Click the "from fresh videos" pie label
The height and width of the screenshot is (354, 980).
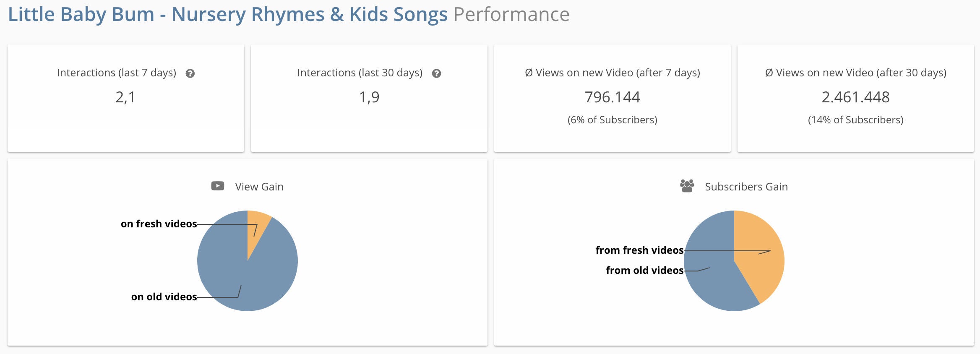[639, 250]
